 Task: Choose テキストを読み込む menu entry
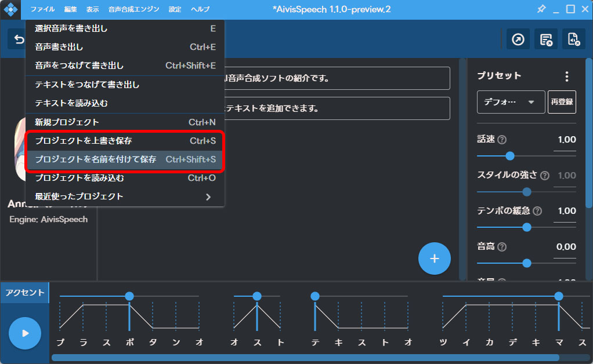coord(125,103)
